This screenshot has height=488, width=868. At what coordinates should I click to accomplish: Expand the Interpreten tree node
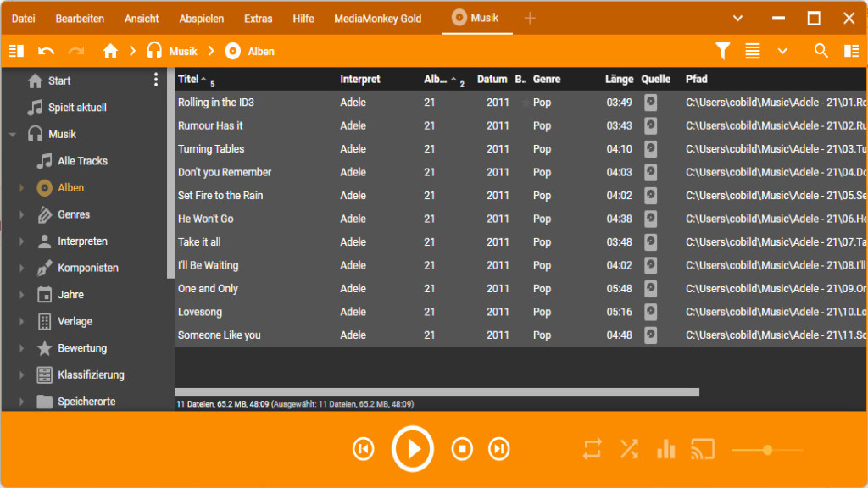22,241
